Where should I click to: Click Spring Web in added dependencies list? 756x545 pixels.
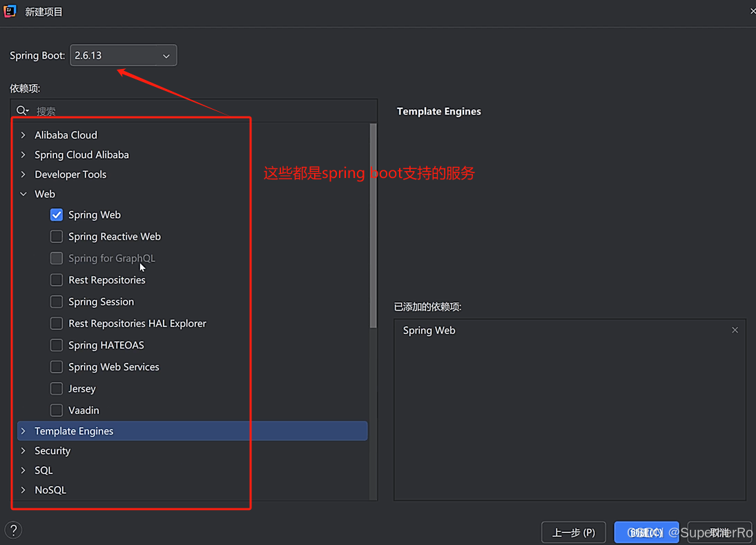click(x=429, y=330)
